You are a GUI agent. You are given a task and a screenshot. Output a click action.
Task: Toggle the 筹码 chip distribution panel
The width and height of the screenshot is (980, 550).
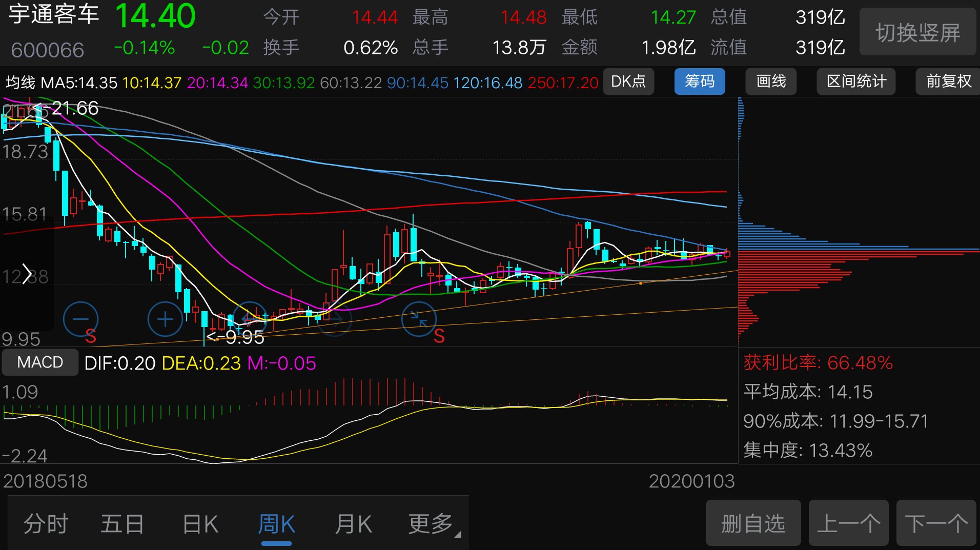pyautogui.click(x=700, y=81)
